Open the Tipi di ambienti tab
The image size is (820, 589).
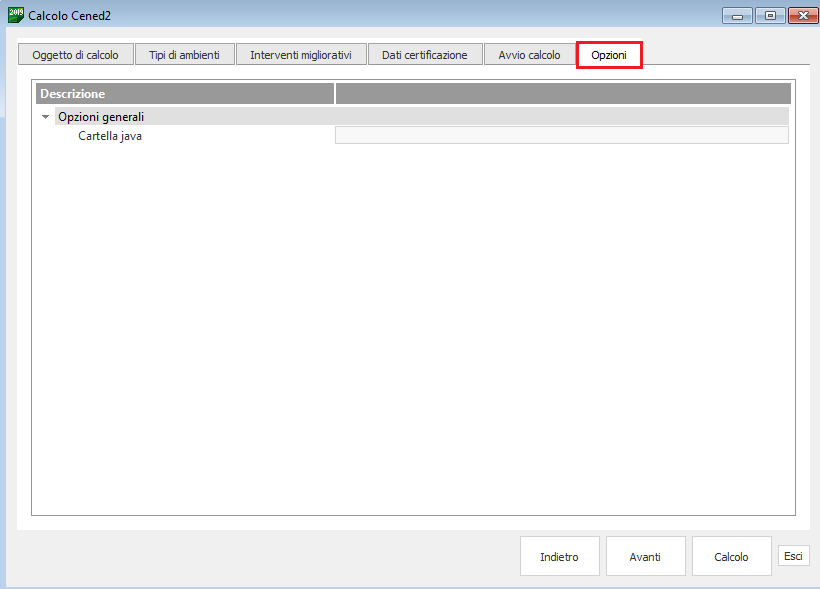click(184, 55)
